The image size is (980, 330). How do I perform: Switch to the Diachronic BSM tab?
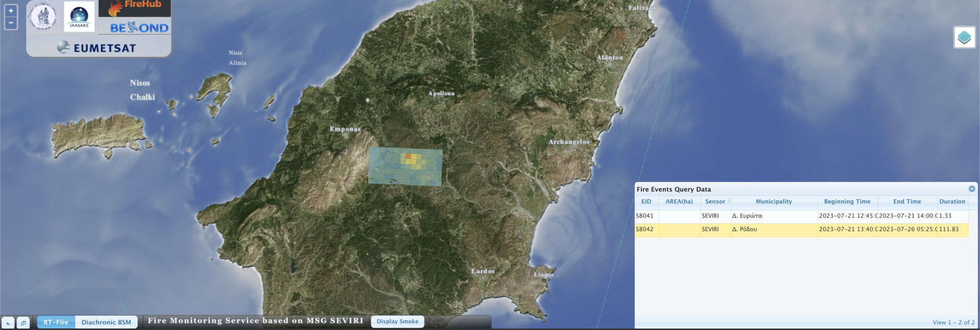point(106,322)
